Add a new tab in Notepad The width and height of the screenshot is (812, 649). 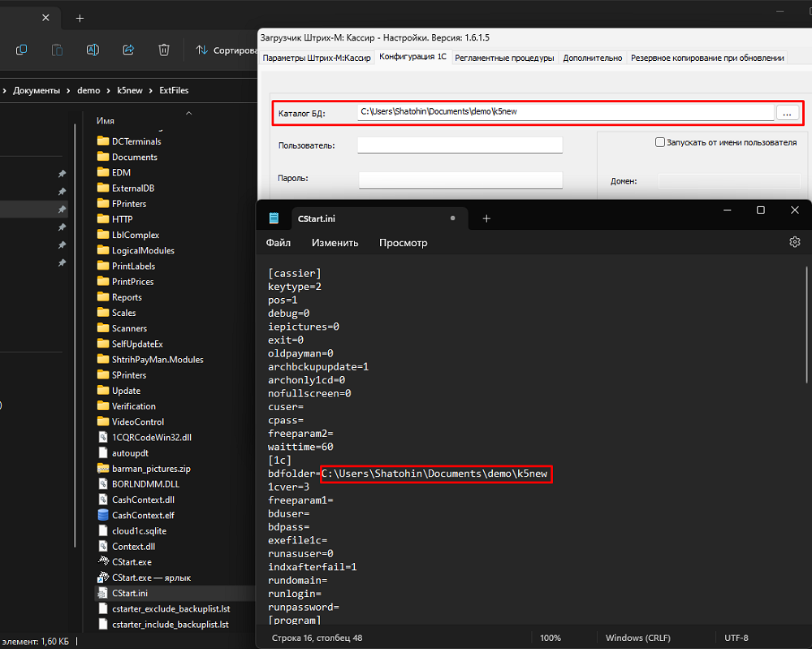pos(486,218)
